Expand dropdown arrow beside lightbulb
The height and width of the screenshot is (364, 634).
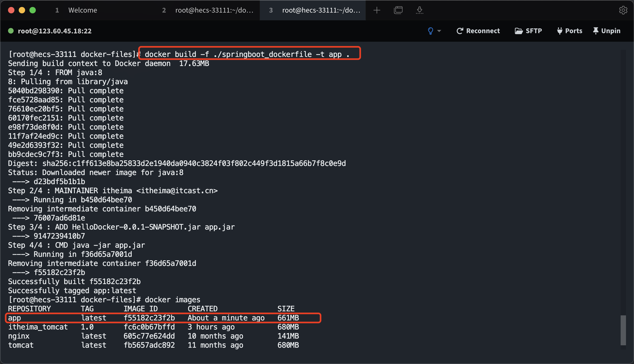click(439, 31)
